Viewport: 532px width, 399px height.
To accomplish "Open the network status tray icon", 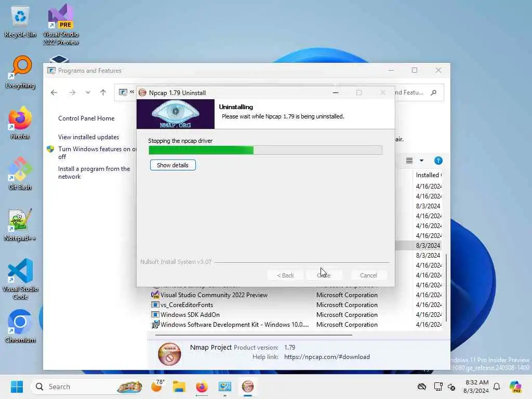I will click(438, 387).
